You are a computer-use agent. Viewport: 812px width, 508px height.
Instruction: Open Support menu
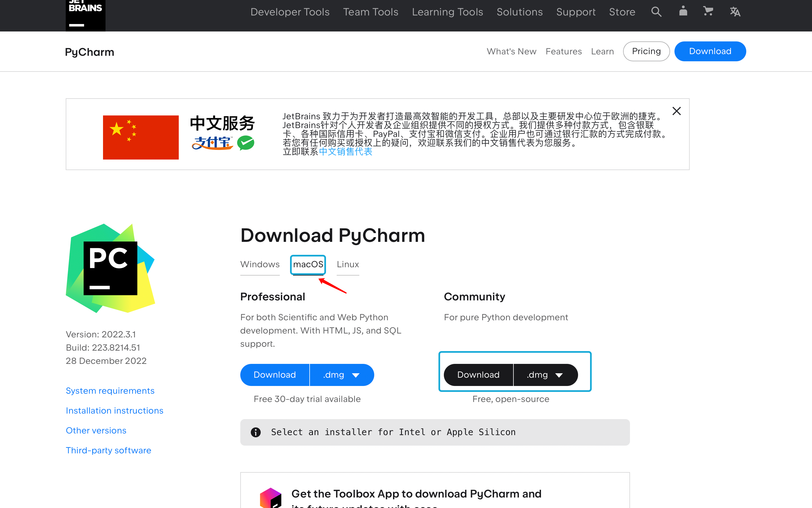point(576,12)
